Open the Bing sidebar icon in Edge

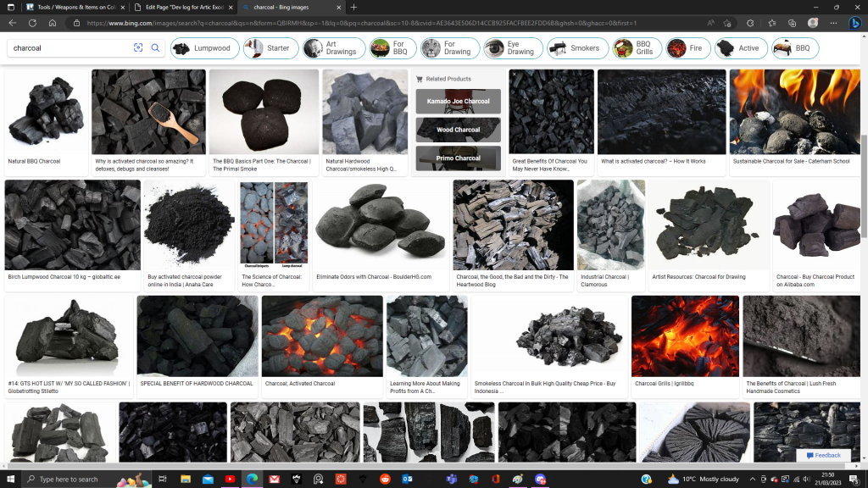(855, 23)
